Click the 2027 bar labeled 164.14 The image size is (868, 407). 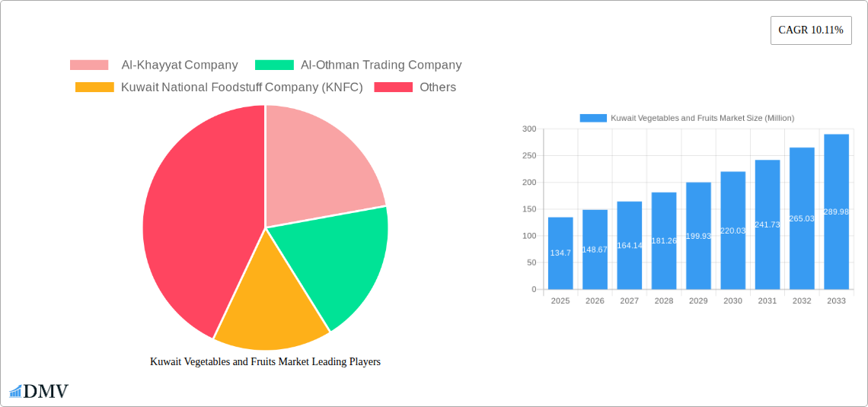(630, 246)
